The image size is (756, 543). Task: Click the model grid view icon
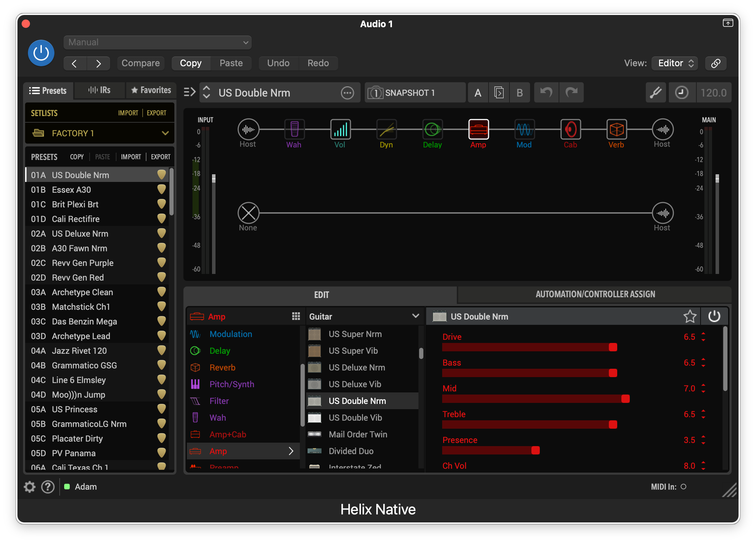[x=296, y=316]
